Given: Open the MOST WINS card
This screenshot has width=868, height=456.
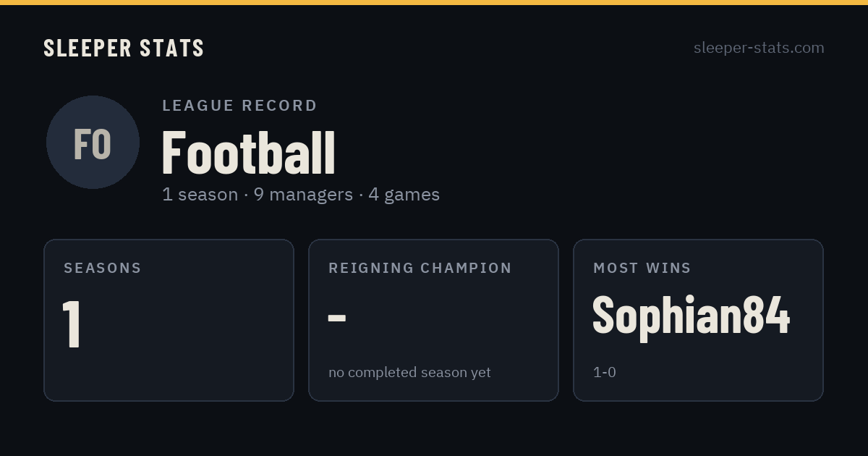Looking at the screenshot, I should point(698,320).
